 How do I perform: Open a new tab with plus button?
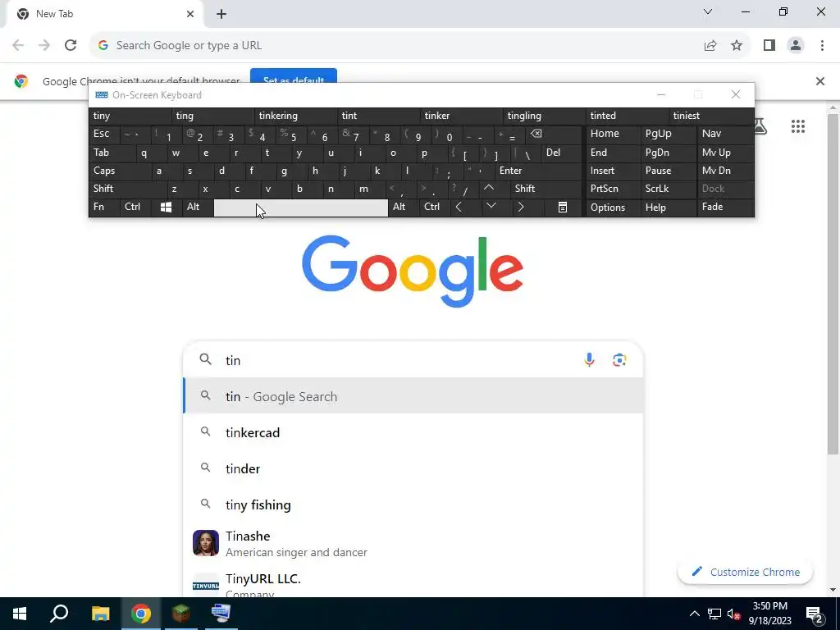click(221, 15)
